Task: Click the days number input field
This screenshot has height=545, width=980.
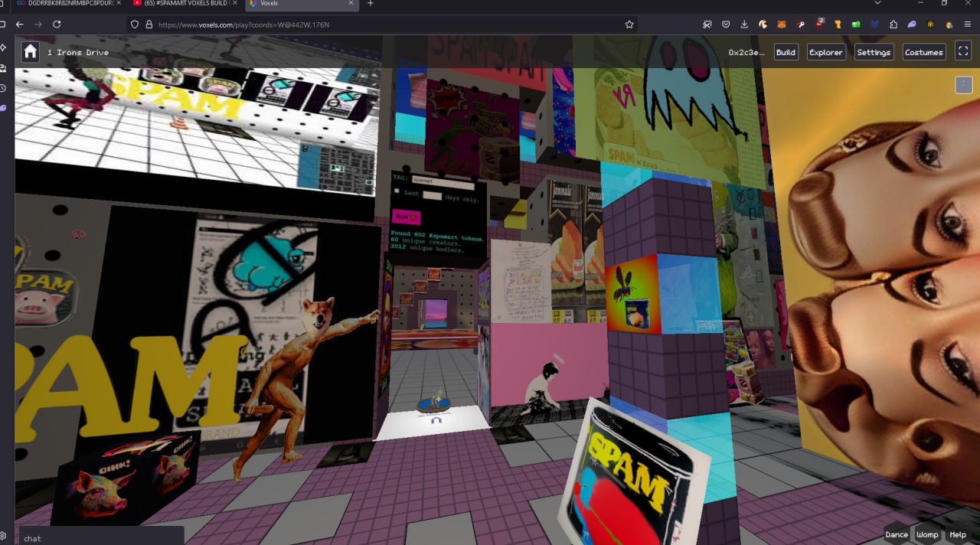Action: (x=432, y=195)
